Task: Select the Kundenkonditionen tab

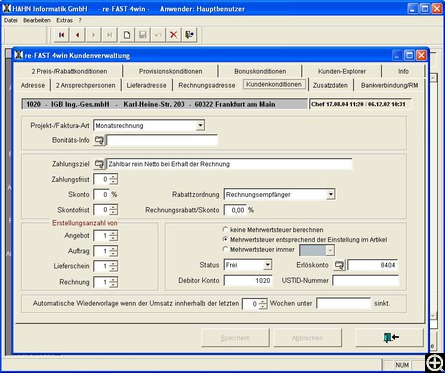Action: point(274,84)
